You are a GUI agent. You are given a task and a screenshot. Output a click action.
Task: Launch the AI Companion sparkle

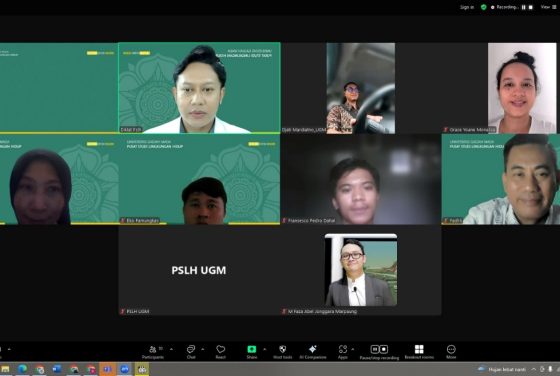[x=313, y=352]
